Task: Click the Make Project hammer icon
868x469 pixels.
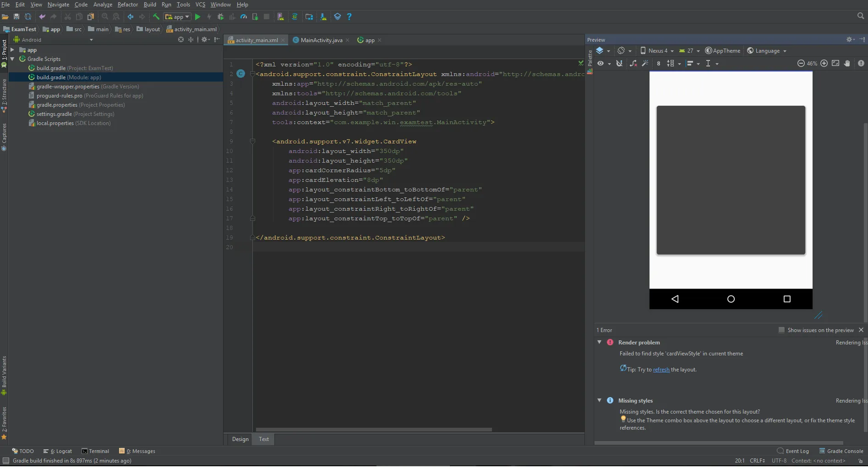Action: 156,17
